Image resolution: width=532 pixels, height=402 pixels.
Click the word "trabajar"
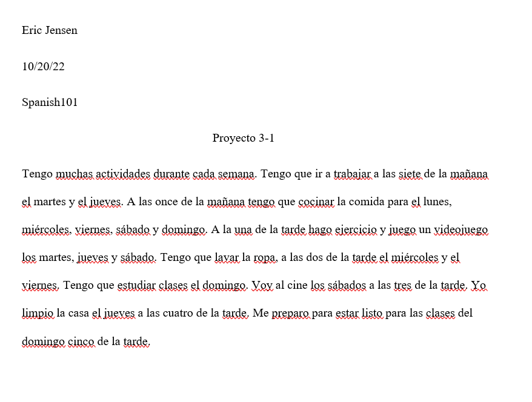353,174
